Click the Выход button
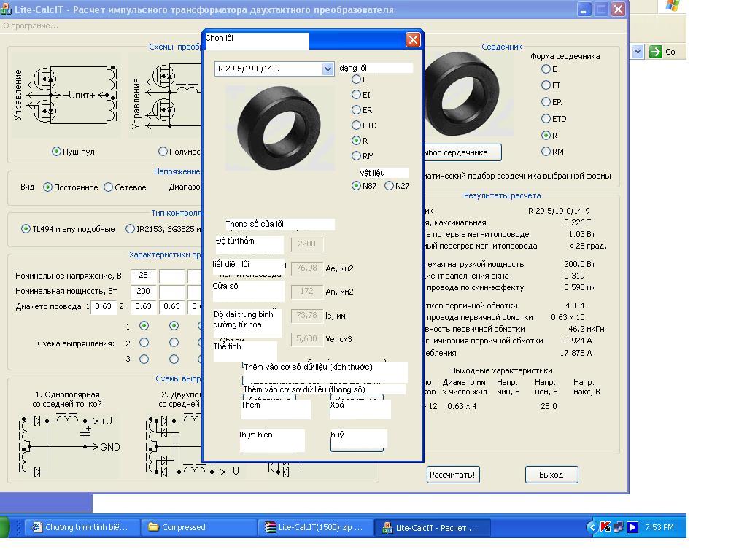This screenshot has height=560, width=747. tap(551, 475)
